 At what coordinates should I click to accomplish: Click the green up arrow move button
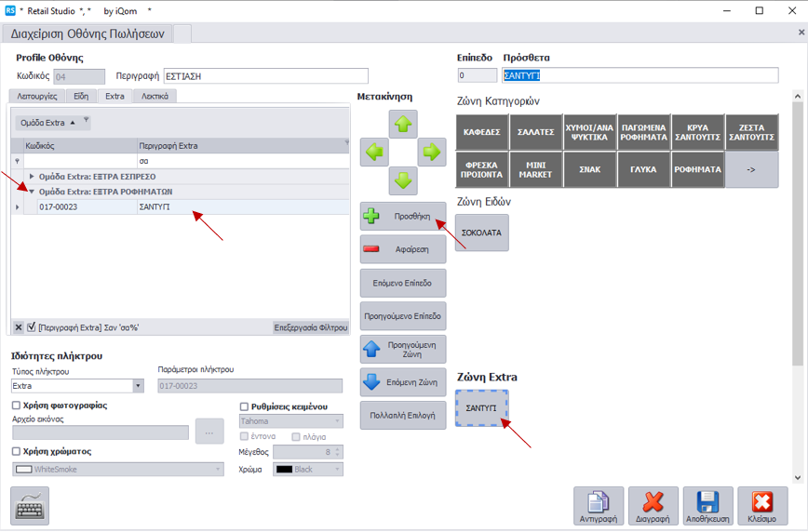point(403,124)
